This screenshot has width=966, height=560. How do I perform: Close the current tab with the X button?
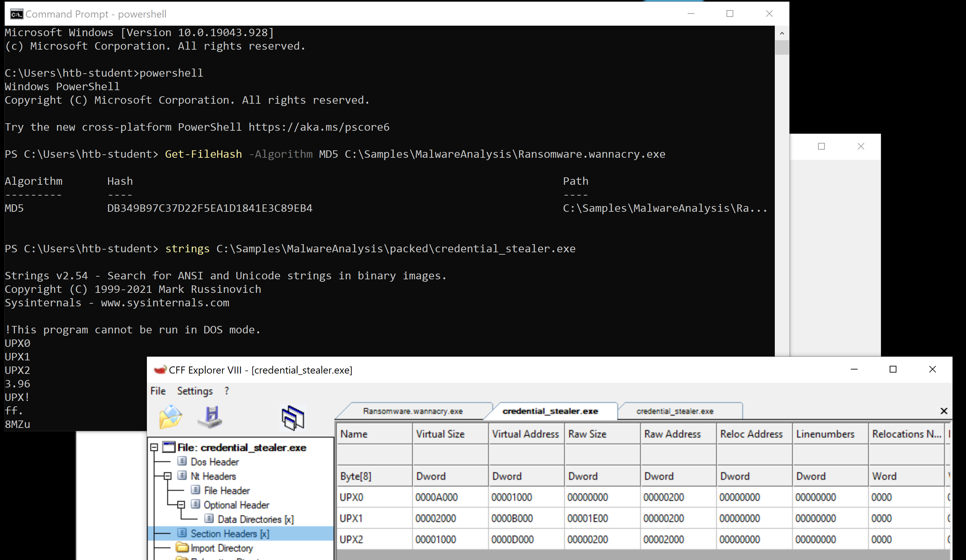944,411
